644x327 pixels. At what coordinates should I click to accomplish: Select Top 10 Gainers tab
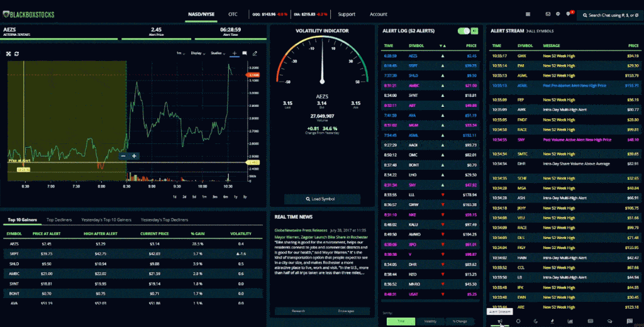(22, 219)
